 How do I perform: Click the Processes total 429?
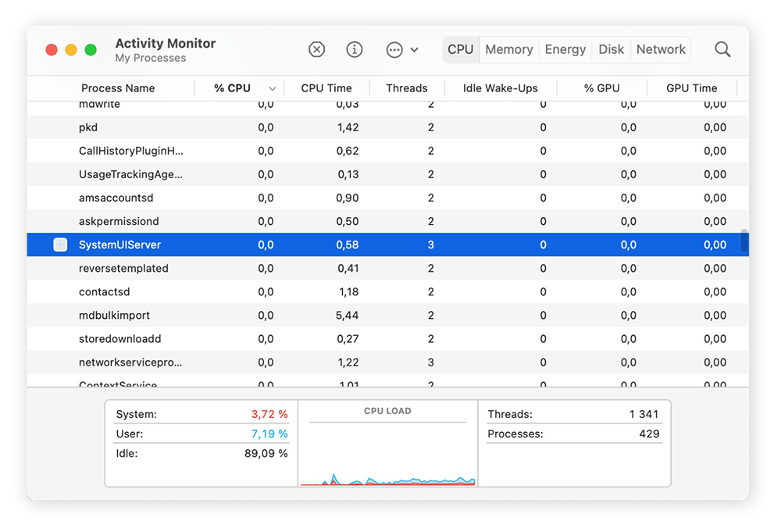click(x=649, y=434)
